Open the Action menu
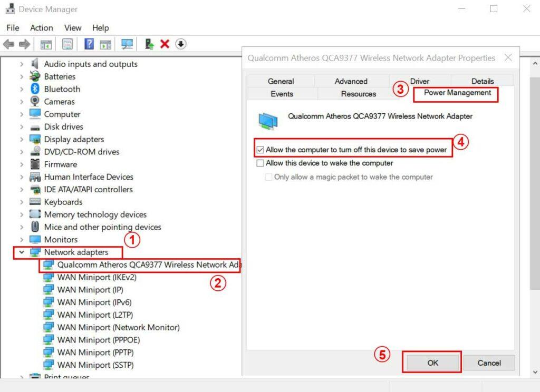This screenshot has height=392, width=540. tap(41, 28)
